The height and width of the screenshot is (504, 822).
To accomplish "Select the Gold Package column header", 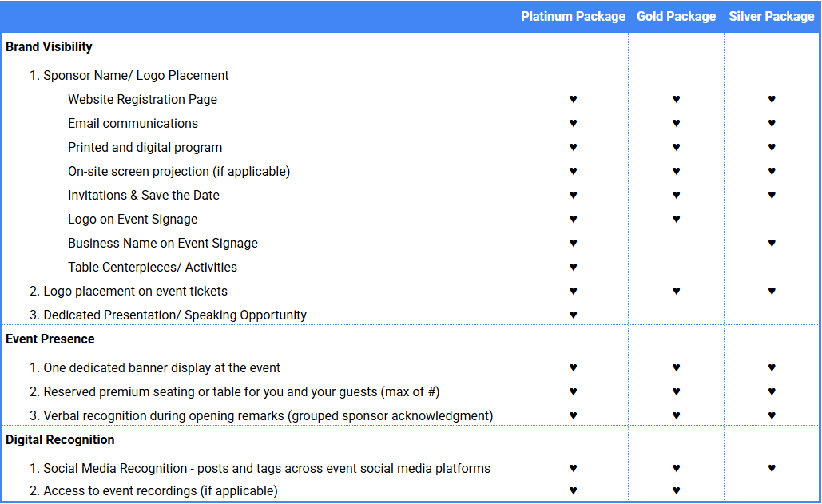I will [x=677, y=17].
